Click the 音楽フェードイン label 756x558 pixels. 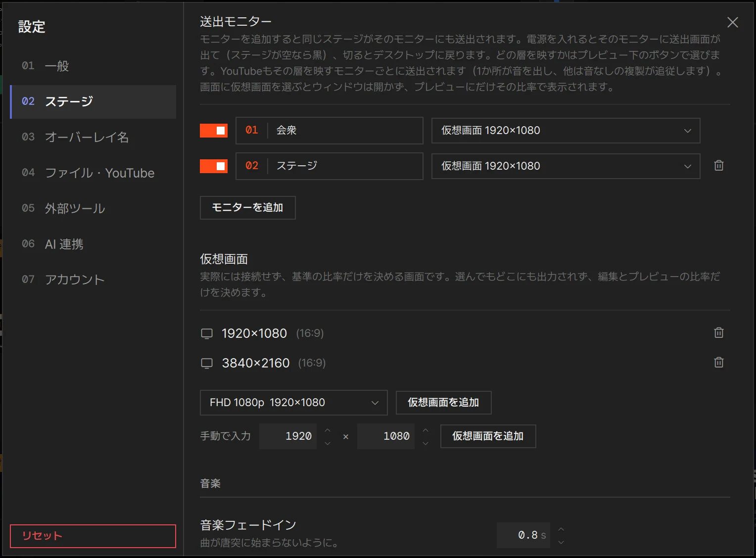(248, 525)
